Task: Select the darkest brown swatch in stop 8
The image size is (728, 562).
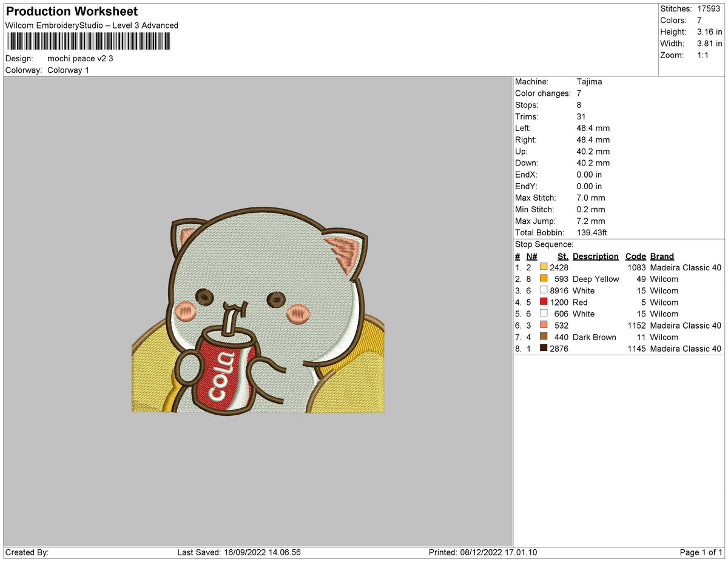Action: pyautogui.click(x=544, y=349)
